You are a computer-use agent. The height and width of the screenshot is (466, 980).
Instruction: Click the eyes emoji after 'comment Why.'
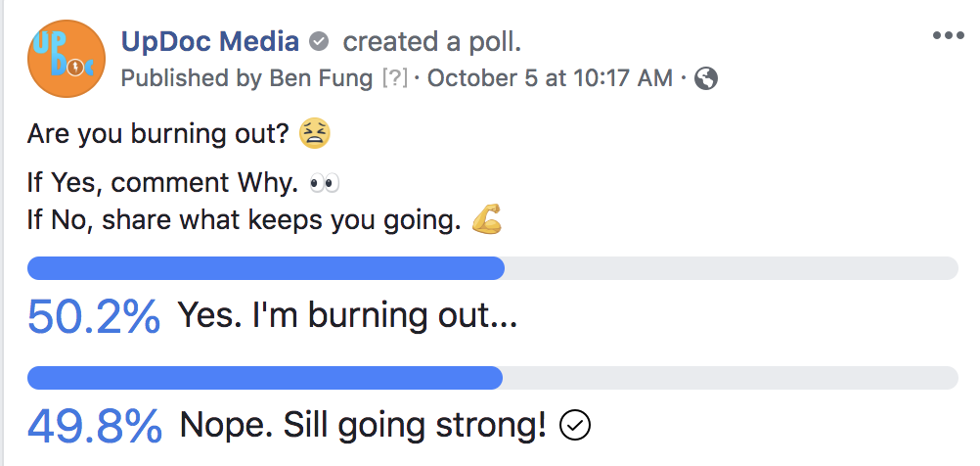pyautogui.click(x=323, y=184)
